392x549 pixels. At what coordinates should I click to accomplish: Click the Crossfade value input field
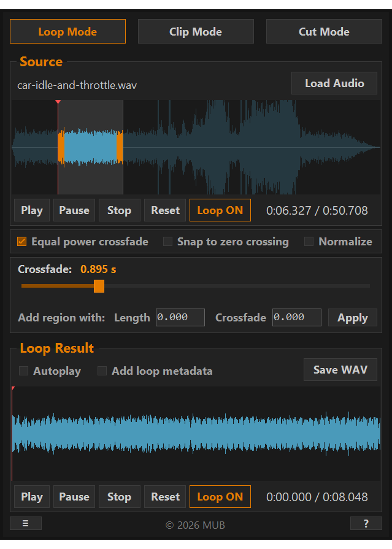[297, 317]
